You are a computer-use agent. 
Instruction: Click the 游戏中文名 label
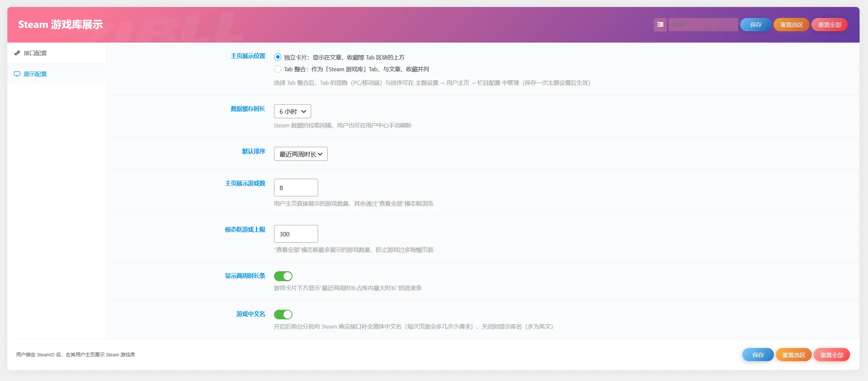pos(251,314)
